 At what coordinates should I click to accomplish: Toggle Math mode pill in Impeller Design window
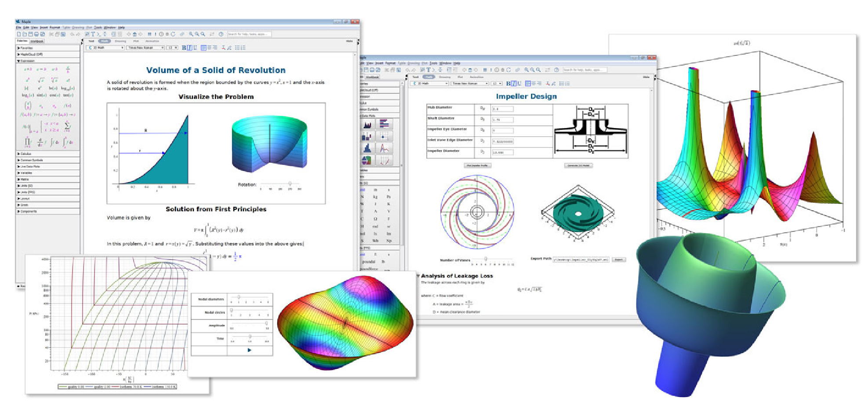429,77
